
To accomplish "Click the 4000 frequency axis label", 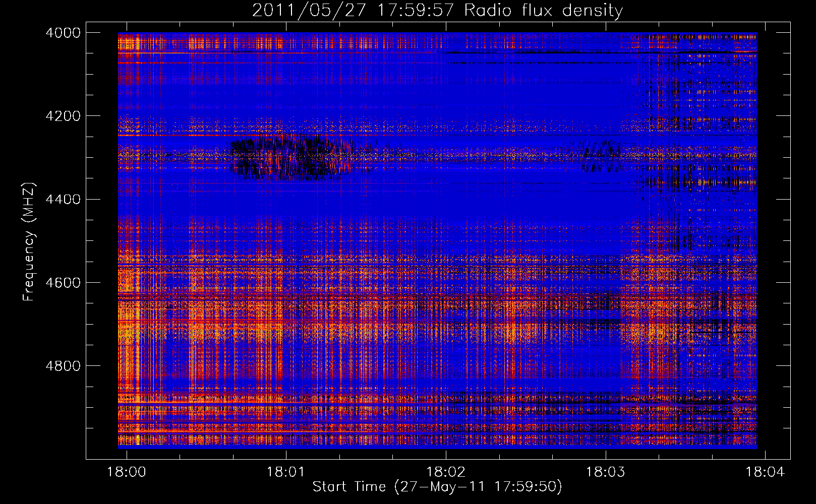I will pyautogui.click(x=63, y=33).
